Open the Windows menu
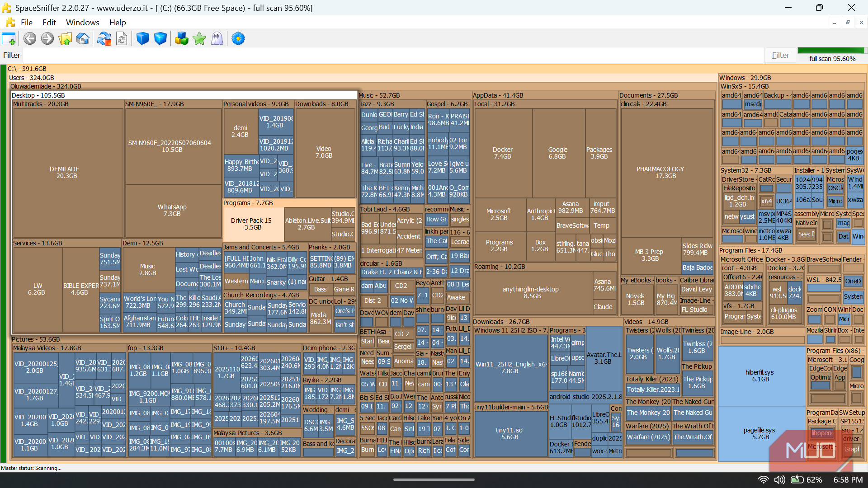The height and width of the screenshot is (488, 868). coord(83,23)
